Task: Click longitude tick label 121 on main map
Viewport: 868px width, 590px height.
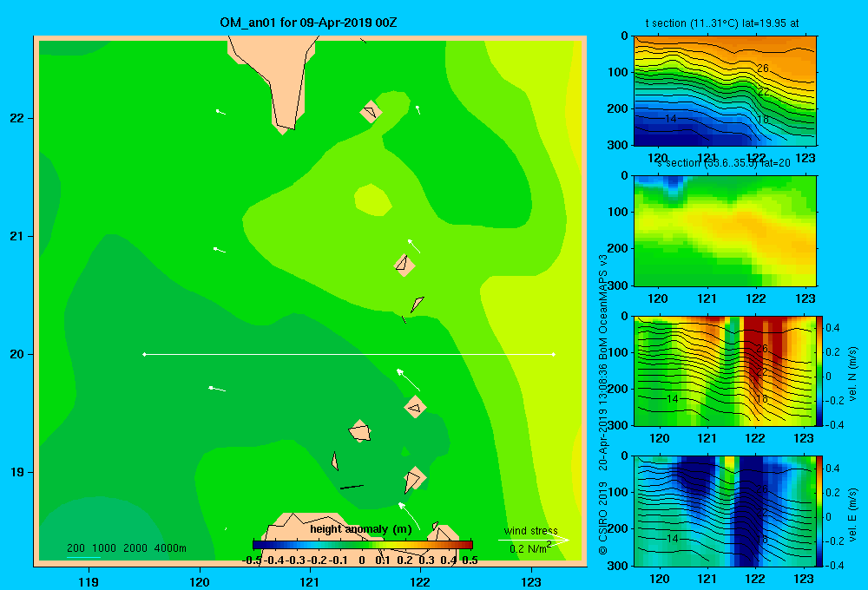Action: click(x=310, y=581)
